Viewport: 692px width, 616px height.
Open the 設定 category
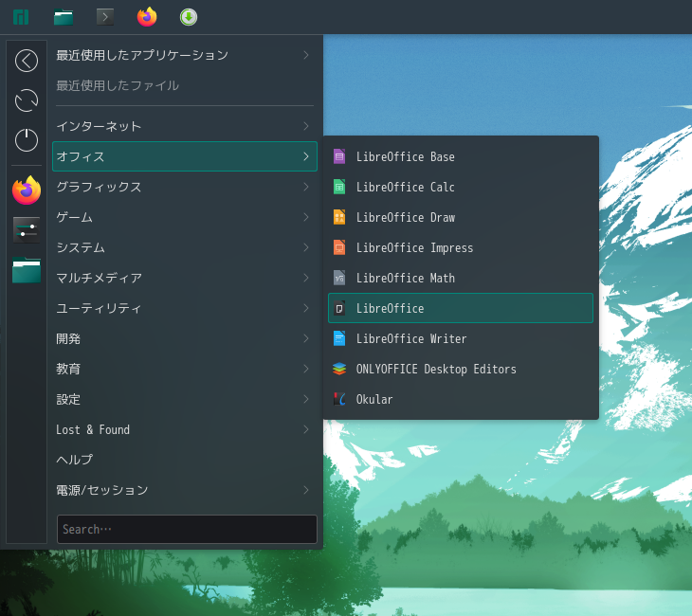[x=185, y=399]
